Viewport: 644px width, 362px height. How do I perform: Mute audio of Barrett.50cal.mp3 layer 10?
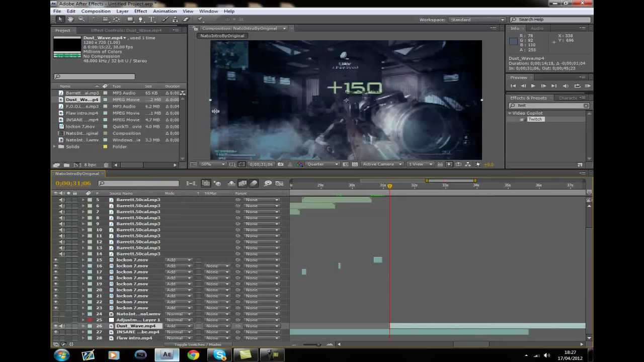click(x=61, y=230)
